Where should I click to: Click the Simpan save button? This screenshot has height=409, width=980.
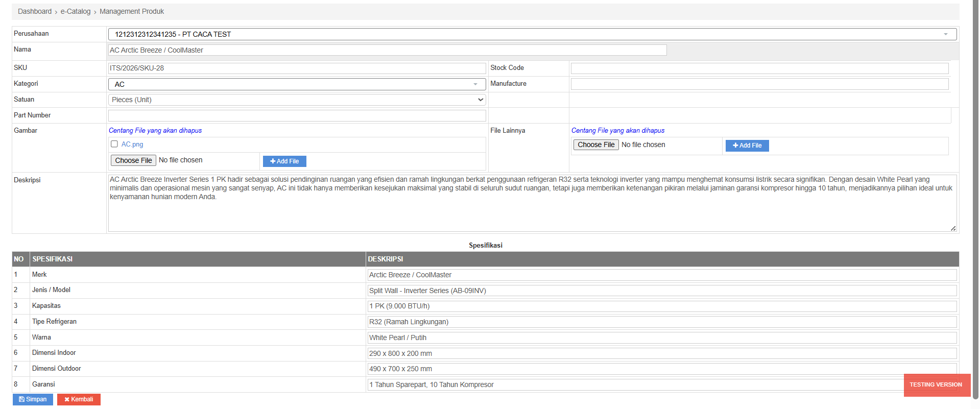coord(33,399)
